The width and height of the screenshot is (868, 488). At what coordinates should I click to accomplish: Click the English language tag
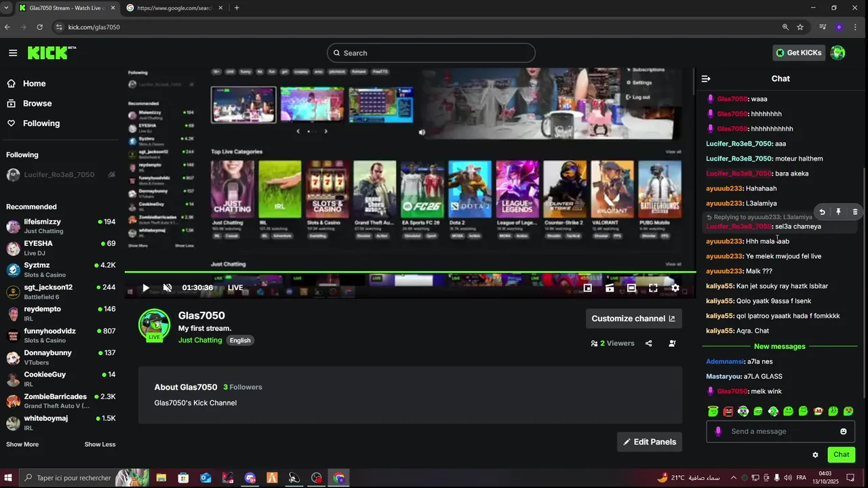(x=240, y=340)
